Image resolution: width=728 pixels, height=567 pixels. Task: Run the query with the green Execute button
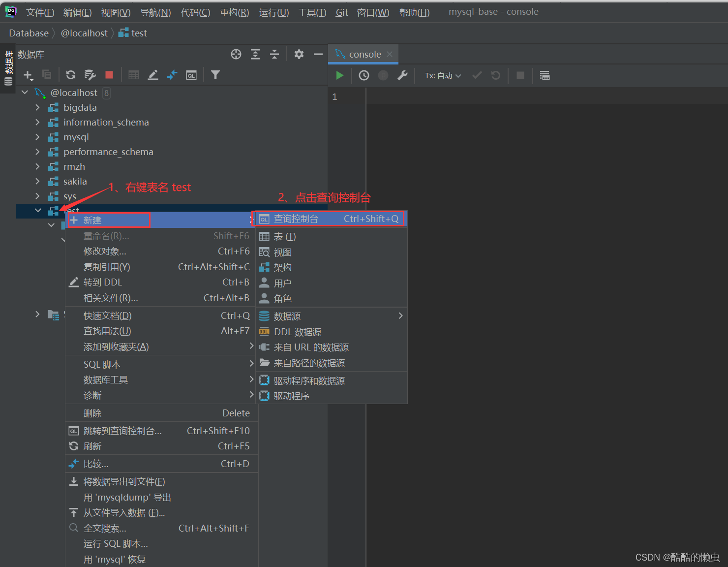tap(339, 75)
